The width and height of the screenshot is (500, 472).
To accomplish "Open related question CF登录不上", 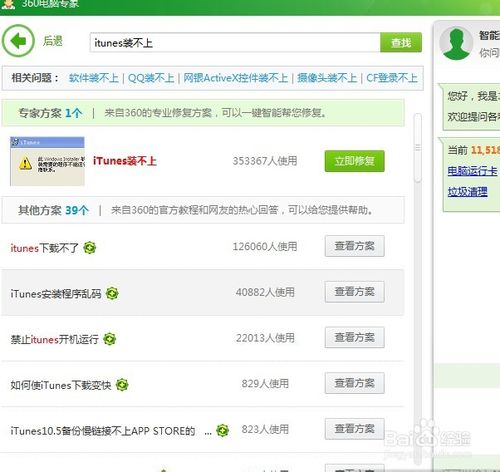I will (x=392, y=78).
